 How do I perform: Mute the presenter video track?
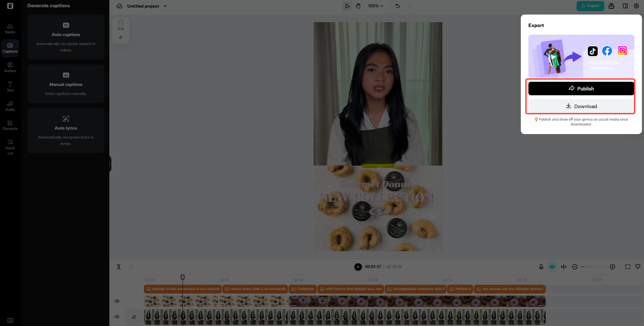(117, 317)
